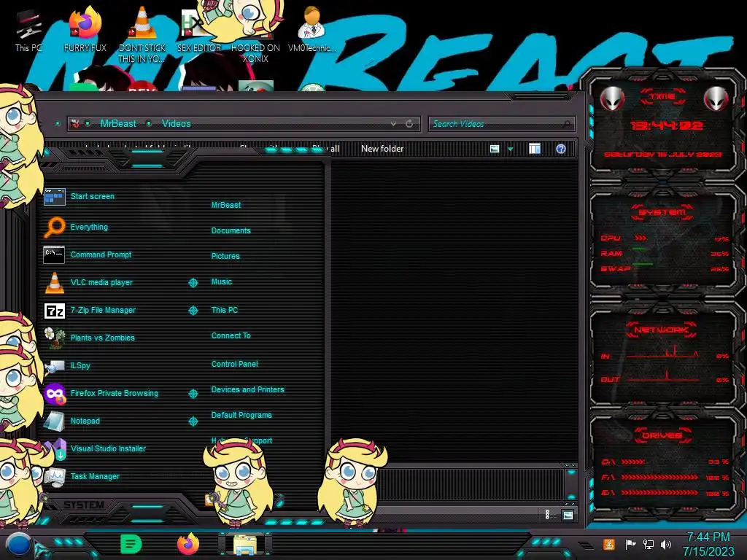The width and height of the screenshot is (747, 560).
Task: Select Connect To in start menu
Action: pyautogui.click(x=231, y=335)
